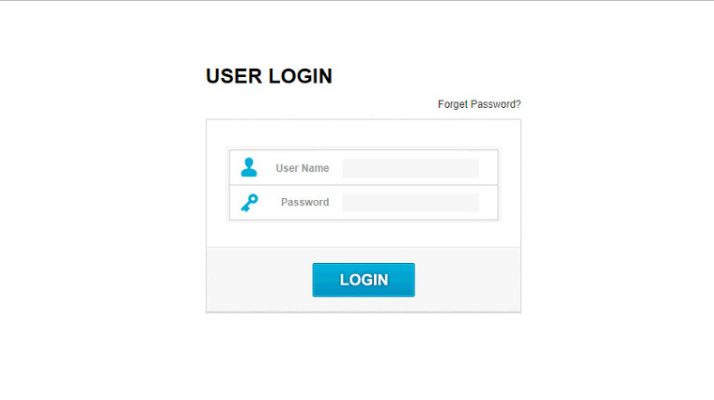Click the word LOGIN in the heading
This screenshot has height=400, width=714.
click(301, 76)
